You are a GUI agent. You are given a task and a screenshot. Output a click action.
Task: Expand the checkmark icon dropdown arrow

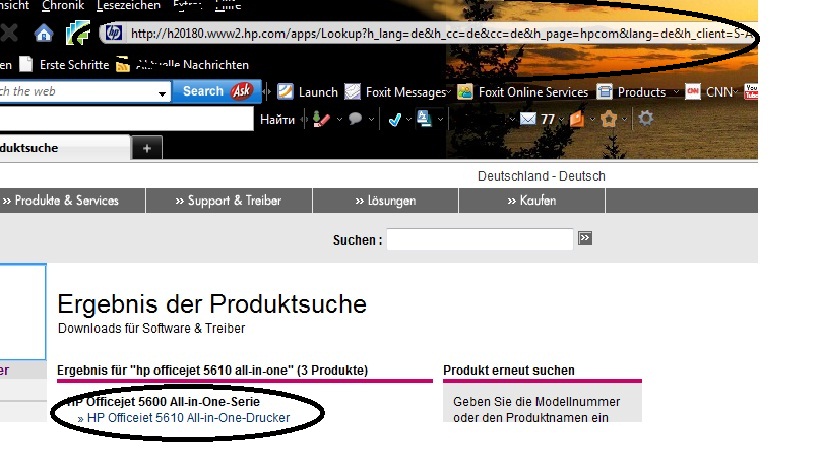(408, 120)
